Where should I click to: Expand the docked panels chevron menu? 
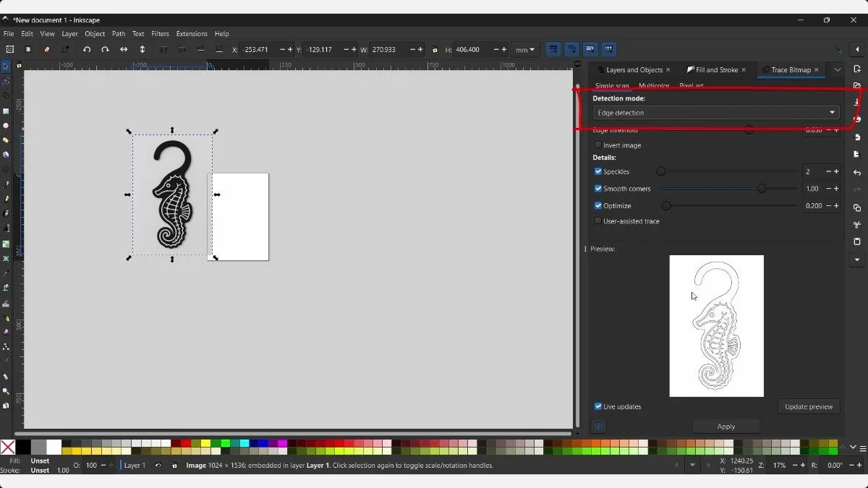click(x=838, y=70)
